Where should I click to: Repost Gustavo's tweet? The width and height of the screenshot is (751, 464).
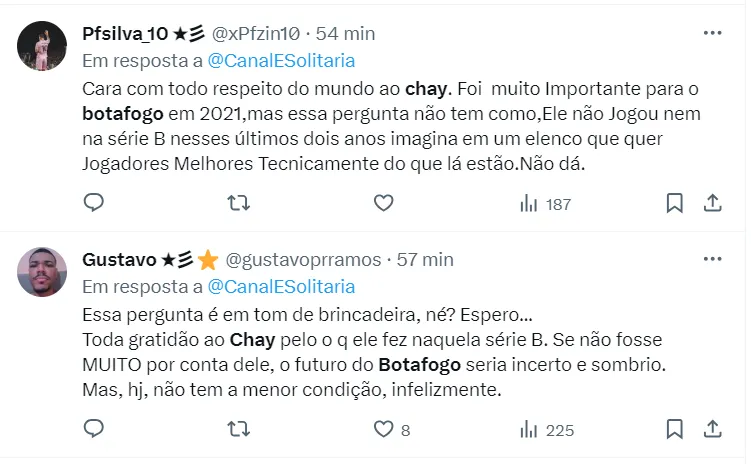(238, 429)
